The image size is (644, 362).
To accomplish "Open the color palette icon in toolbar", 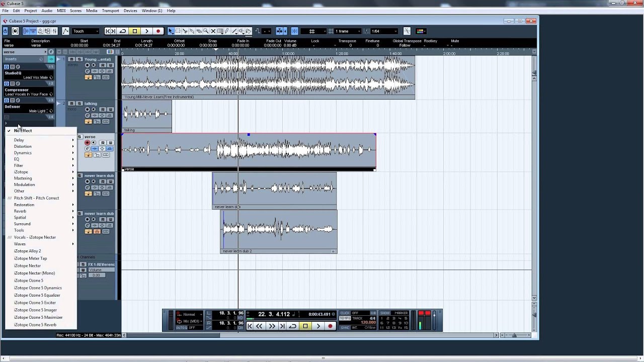I will [421, 31].
